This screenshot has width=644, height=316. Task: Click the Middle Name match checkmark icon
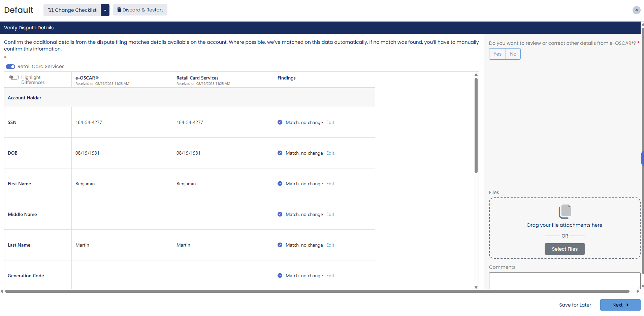[x=280, y=214]
